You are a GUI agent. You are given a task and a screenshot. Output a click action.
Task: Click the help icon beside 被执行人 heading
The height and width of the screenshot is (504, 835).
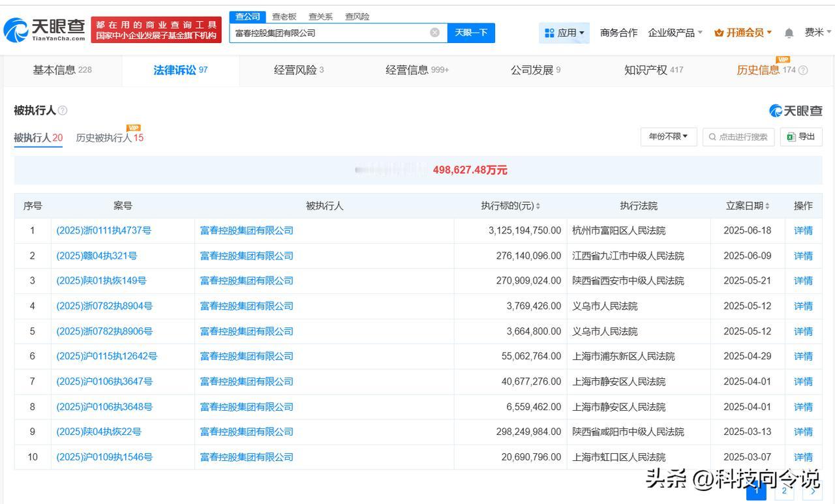pyautogui.click(x=63, y=111)
